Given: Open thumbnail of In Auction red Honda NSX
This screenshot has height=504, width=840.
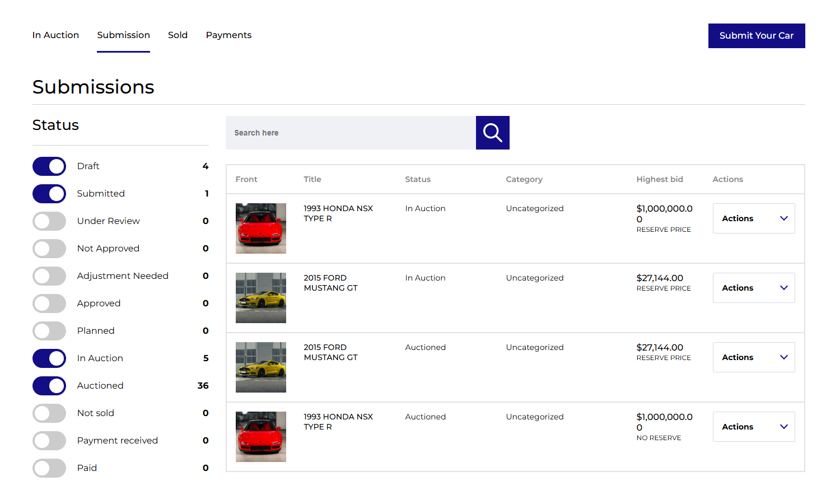Looking at the screenshot, I should point(261,228).
